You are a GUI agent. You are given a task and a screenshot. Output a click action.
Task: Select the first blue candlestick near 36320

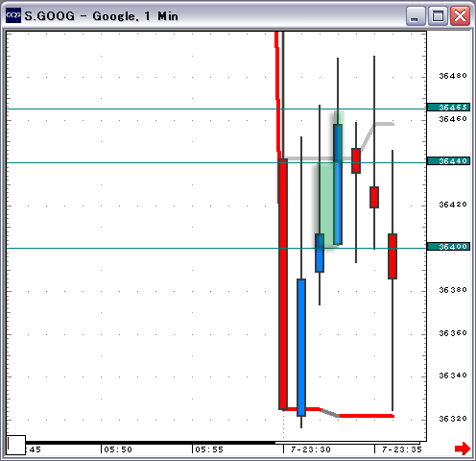pos(301,348)
